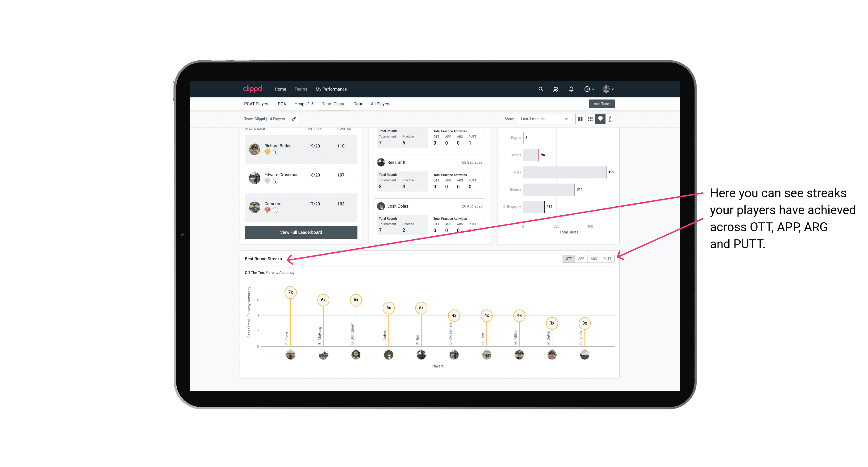Viewport: 868px width, 467px height.
Task: Select the PUTT streak filter button
Action: (607, 259)
